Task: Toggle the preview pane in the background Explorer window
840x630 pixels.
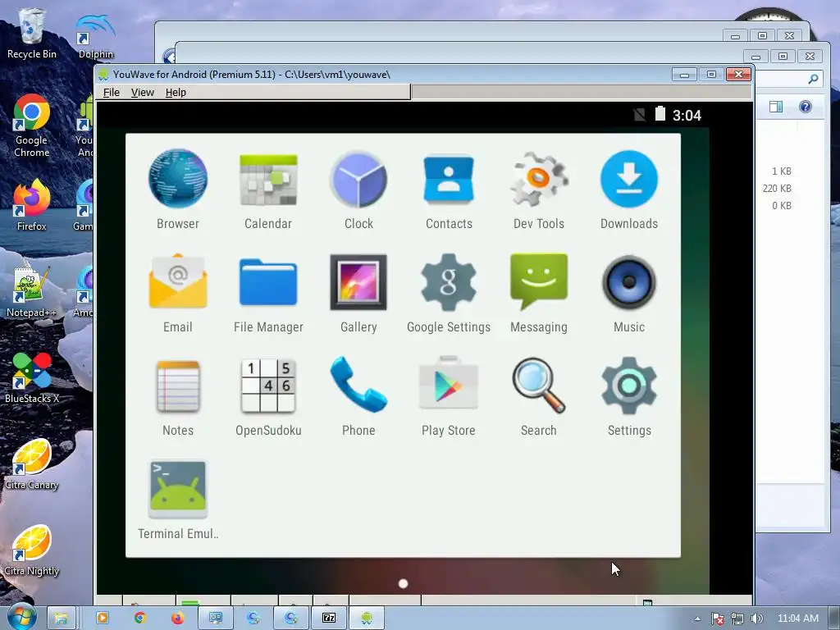Action: click(x=776, y=107)
